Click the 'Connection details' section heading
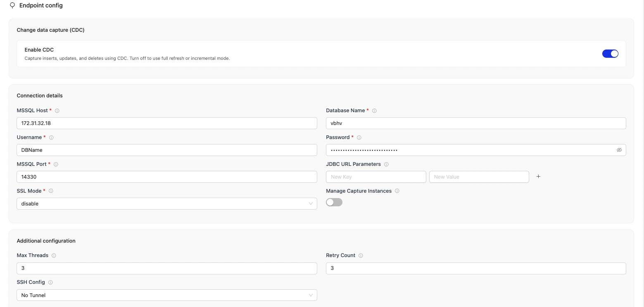 click(40, 95)
